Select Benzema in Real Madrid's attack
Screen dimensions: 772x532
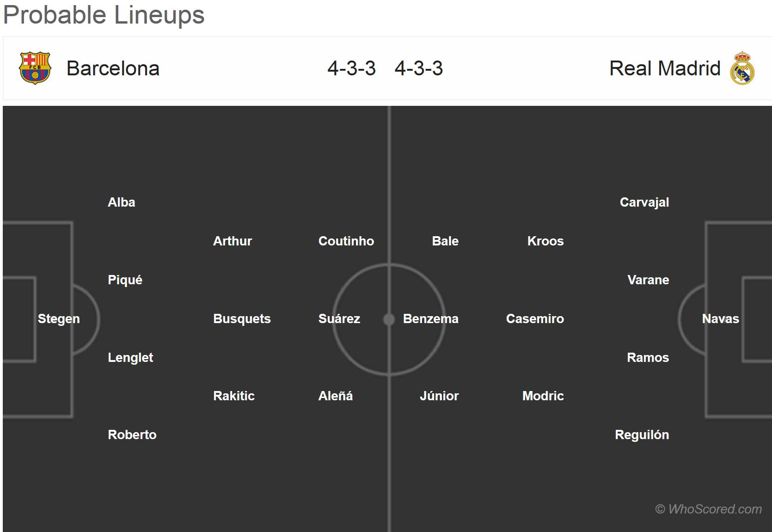[430, 318]
